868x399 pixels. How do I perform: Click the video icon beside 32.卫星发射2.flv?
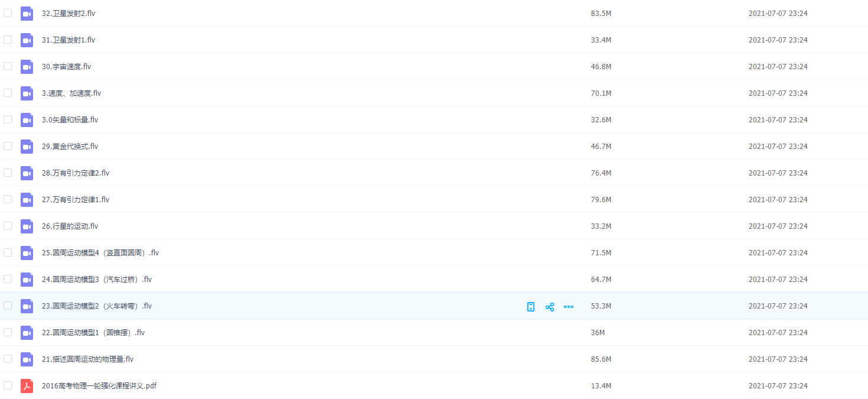click(x=27, y=14)
